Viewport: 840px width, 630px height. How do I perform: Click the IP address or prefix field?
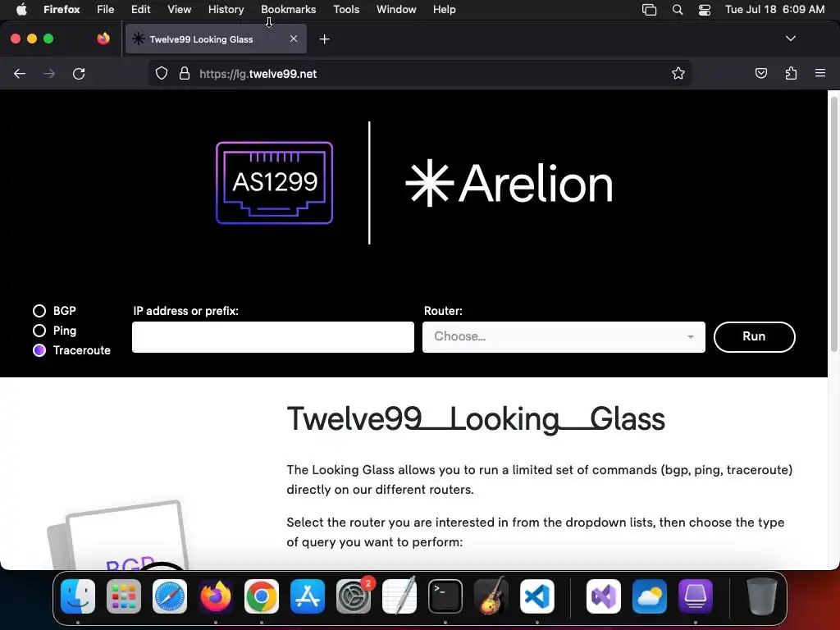click(x=272, y=337)
